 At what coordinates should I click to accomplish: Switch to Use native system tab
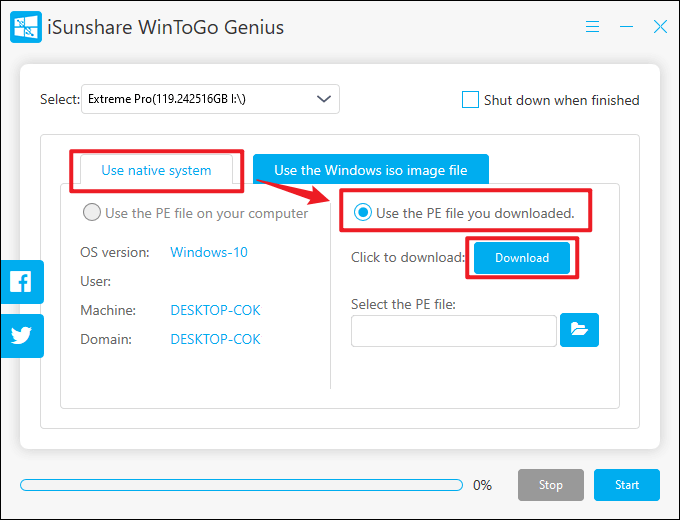(156, 170)
